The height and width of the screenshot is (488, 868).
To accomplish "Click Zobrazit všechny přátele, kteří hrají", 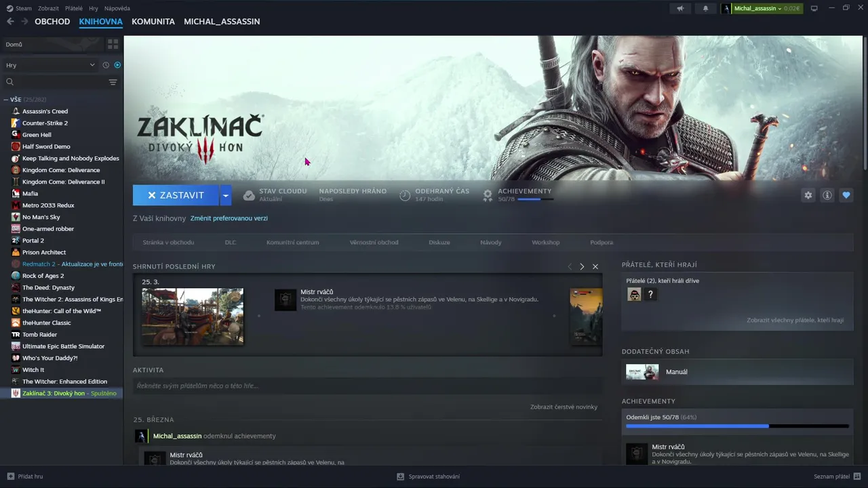I will [x=795, y=320].
